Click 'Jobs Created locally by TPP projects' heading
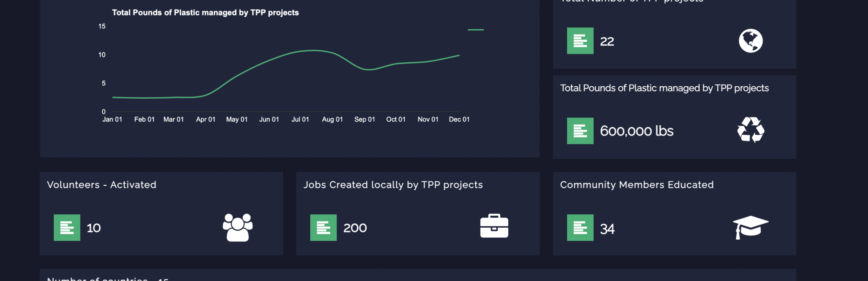 coord(393,185)
